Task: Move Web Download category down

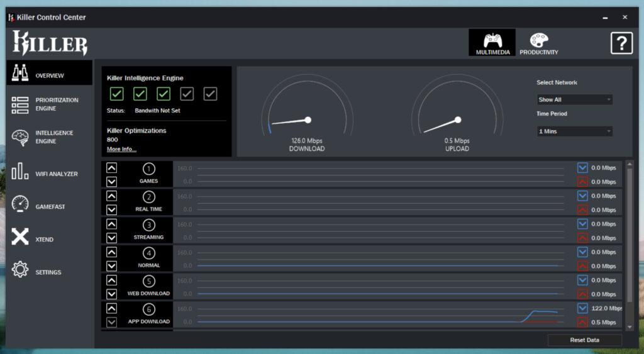Action: coord(111,294)
